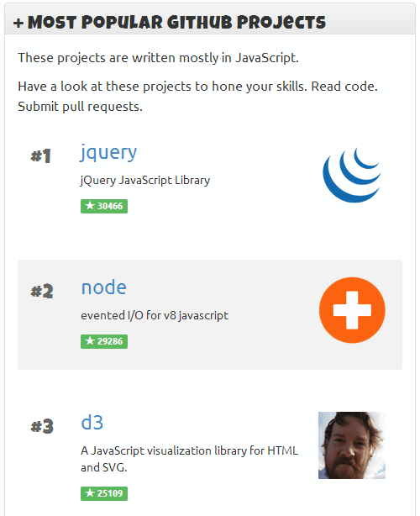Click the 25109 star count badge
This screenshot has height=516, width=420.
pyautogui.click(x=104, y=493)
